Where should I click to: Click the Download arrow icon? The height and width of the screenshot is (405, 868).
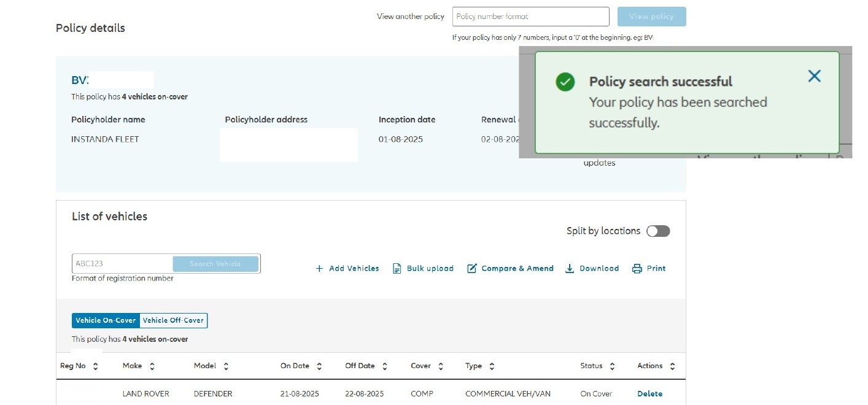[570, 268]
